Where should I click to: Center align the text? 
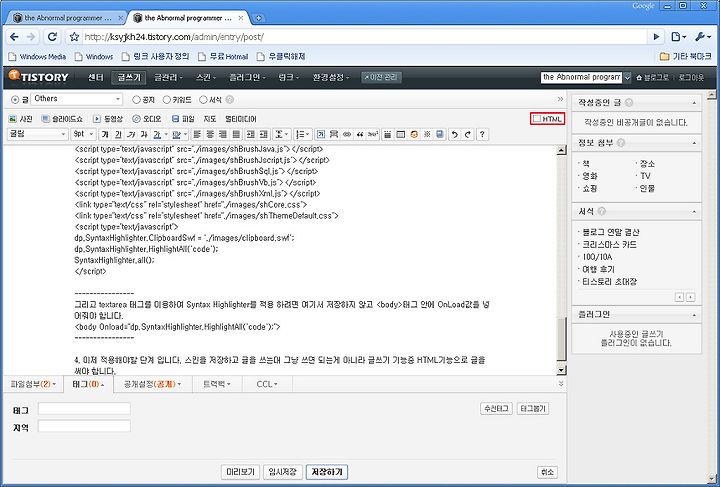(x=210, y=134)
